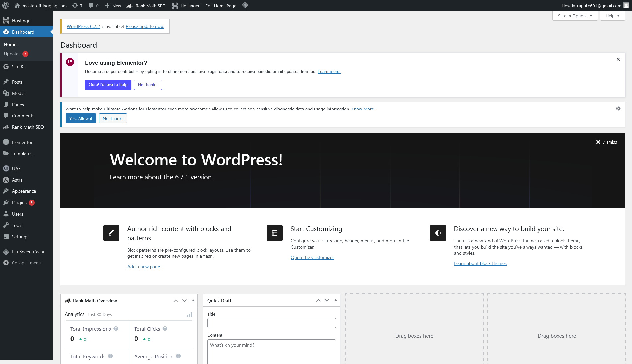
Task: Click help icon beside Average Position
Action: 178,356
